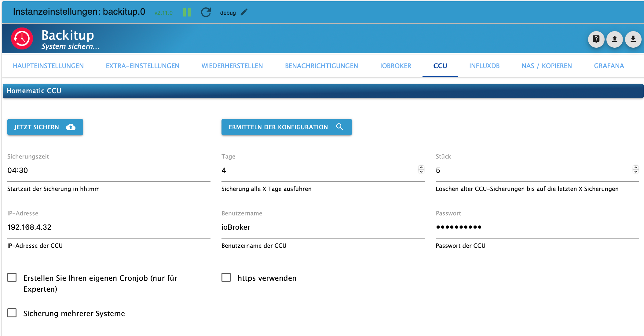Enable the https verwenden checkbox

click(x=226, y=277)
